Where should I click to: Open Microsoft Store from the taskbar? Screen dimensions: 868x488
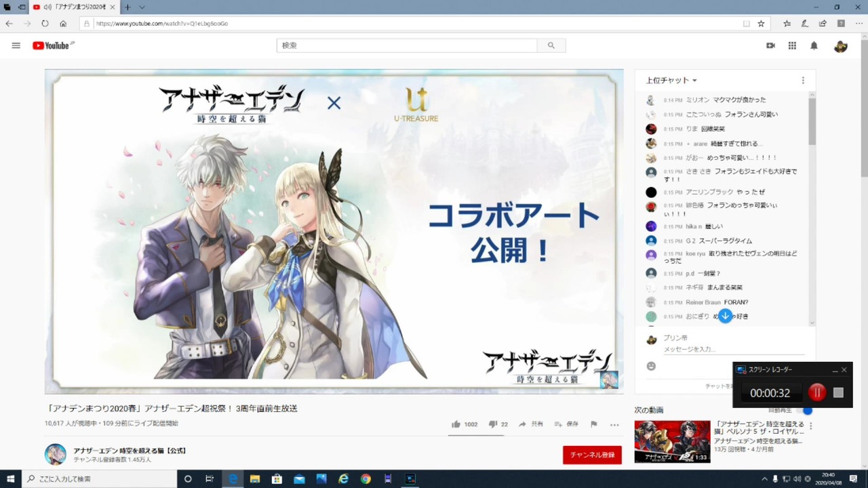(277, 479)
